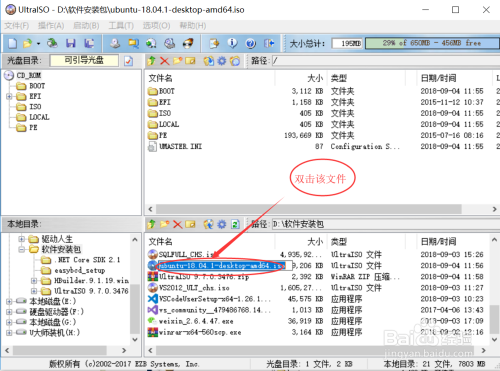Screen dimensions: 500x371
Task: Collapse the 软件安装包 folder node
Action: 22,249
